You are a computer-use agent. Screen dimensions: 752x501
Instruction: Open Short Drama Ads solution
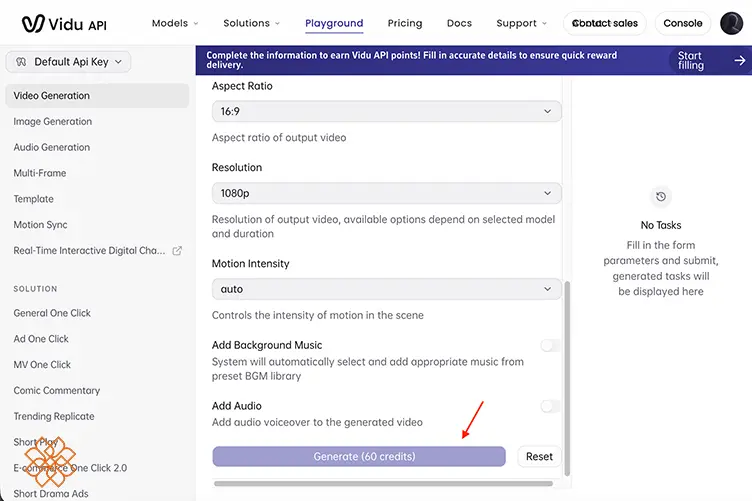(x=51, y=494)
